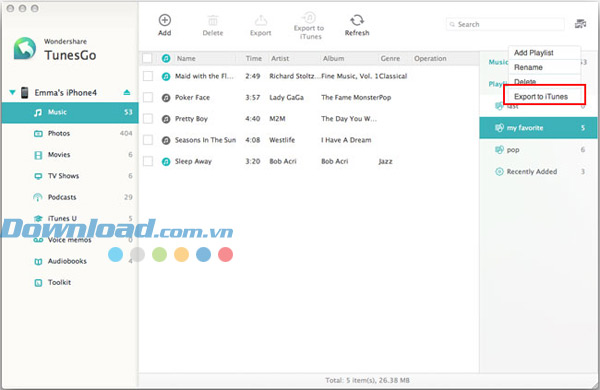600x390 pixels.
Task: Select the my favorite playlist
Action: point(538,128)
